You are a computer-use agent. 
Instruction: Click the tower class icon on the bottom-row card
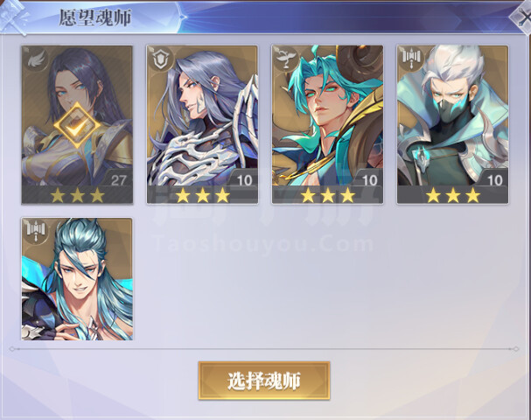[35, 232]
